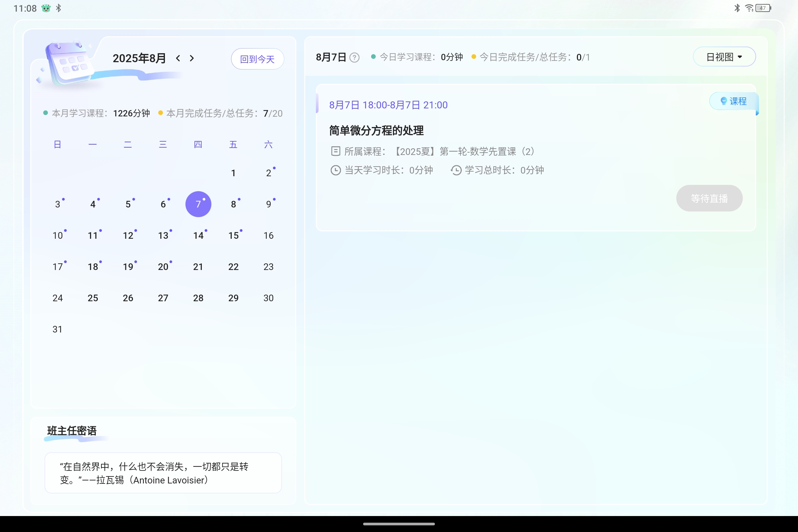Viewport: 798px width, 532px height.
Task: Select August 5 on the calendar
Action: [x=128, y=204]
